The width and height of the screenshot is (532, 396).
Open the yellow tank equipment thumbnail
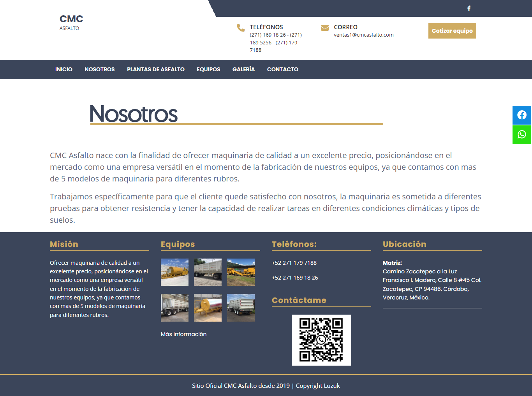pos(174,272)
